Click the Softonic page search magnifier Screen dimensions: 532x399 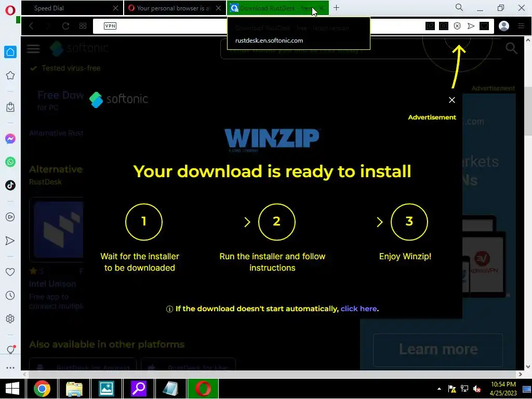point(511,48)
